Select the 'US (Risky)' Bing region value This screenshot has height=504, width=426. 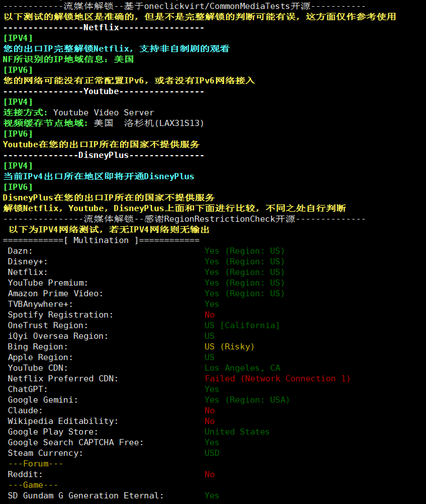(229, 347)
